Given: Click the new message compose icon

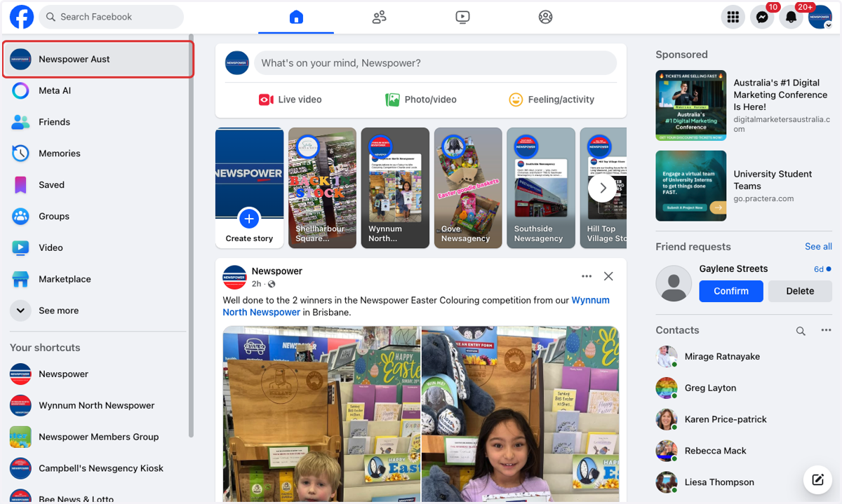Looking at the screenshot, I should [x=817, y=480].
